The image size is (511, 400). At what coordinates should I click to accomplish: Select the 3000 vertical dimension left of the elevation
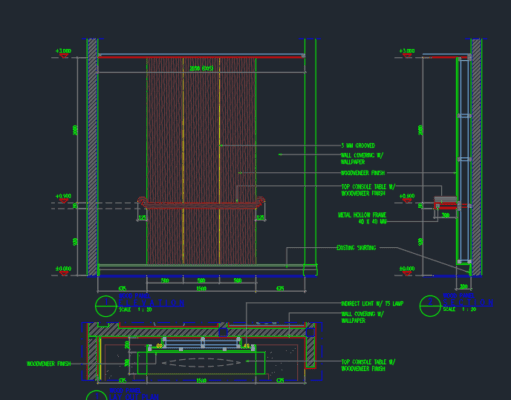(x=75, y=130)
